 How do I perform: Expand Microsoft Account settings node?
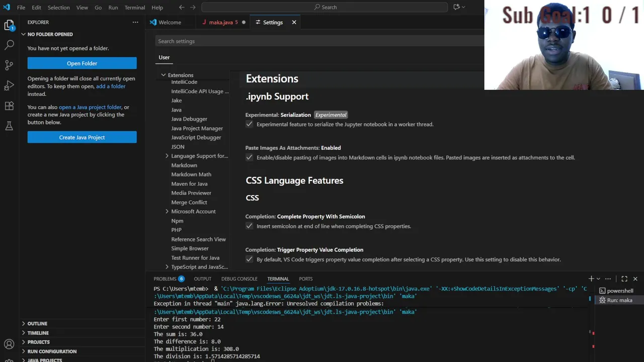point(167,212)
